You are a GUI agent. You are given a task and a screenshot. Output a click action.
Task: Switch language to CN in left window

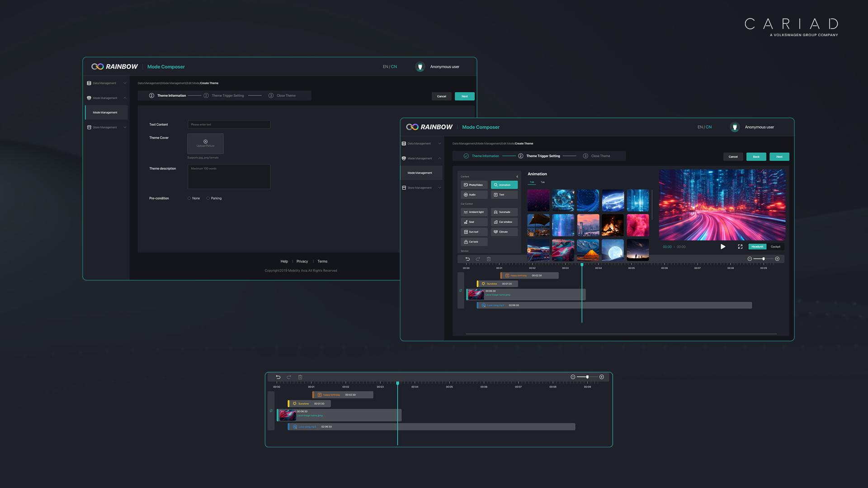(394, 67)
